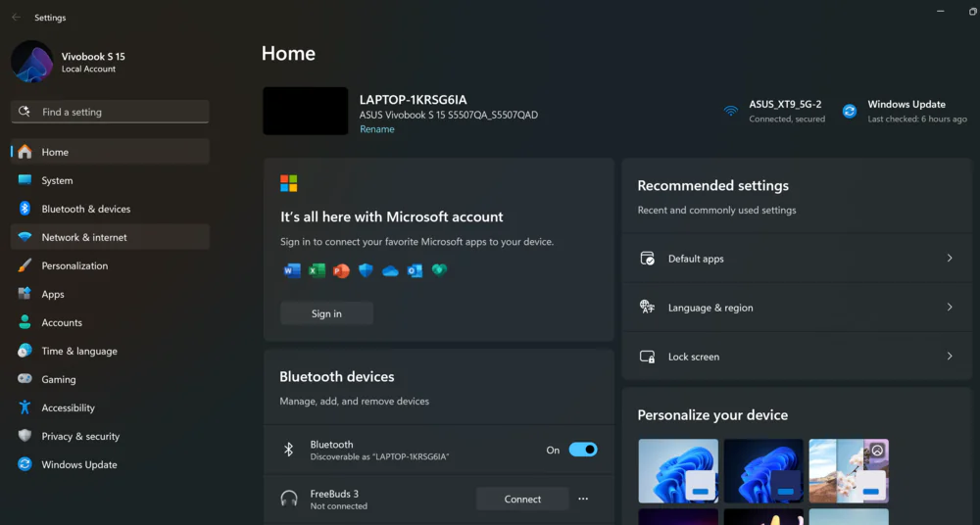Image resolution: width=980 pixels, height=525 pixels.
Task: Click the Find a setting search box
Action: tap(110, 112)
